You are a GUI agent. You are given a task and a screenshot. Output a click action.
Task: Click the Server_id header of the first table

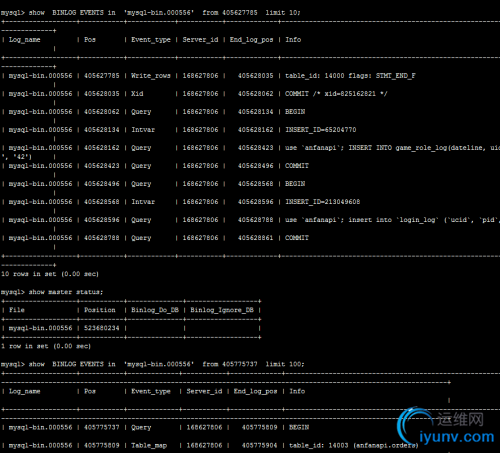point(200,40)
